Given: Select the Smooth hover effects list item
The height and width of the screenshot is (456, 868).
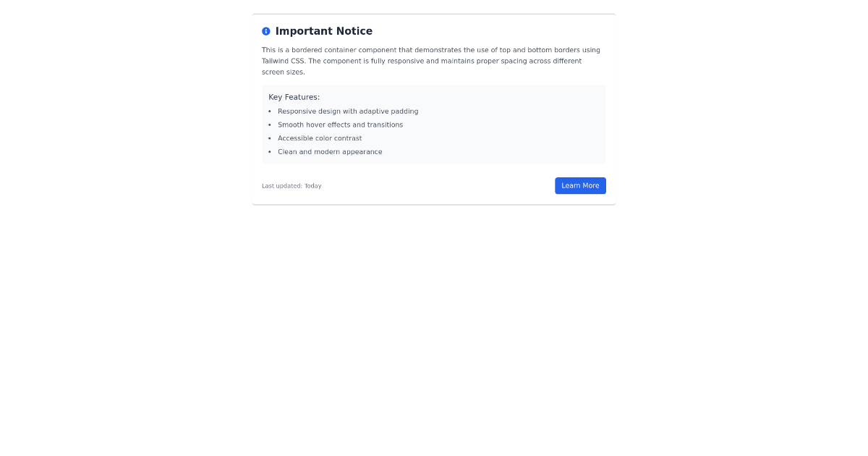Looking at the screenshot, I should [x=341, y=124].
